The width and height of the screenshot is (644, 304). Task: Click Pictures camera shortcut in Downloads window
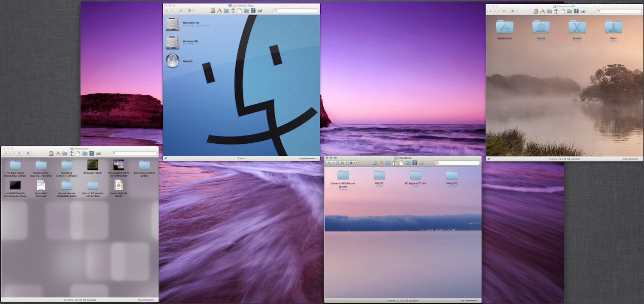pos(98,154)
